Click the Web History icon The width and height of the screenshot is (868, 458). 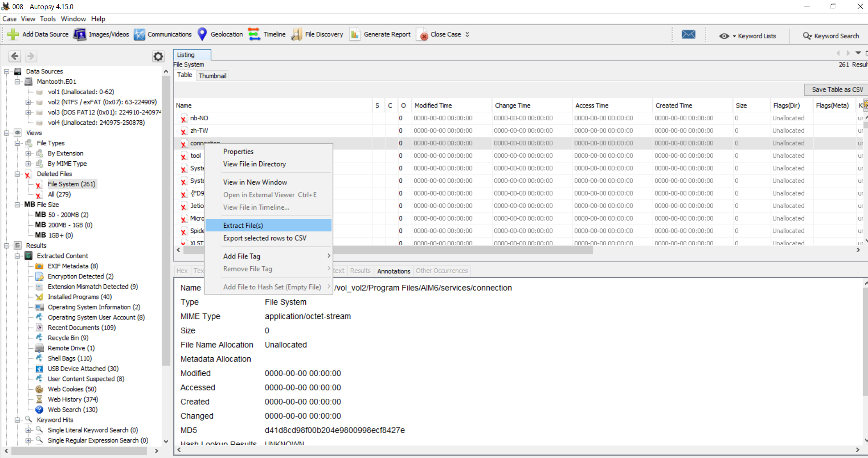click(40, 399)
